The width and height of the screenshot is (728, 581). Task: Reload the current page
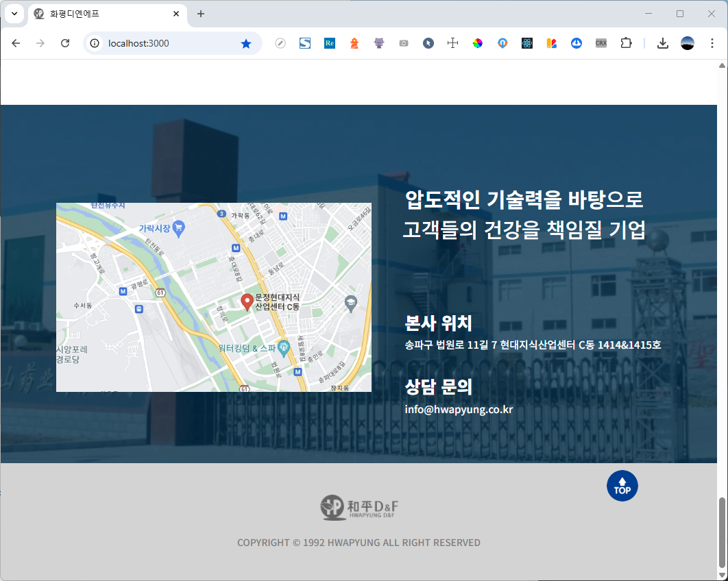point(65,43)
